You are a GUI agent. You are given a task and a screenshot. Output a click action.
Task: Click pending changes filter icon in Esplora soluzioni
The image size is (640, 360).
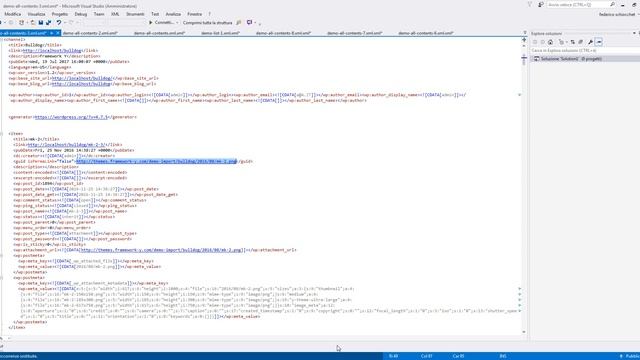pos(562,42)
